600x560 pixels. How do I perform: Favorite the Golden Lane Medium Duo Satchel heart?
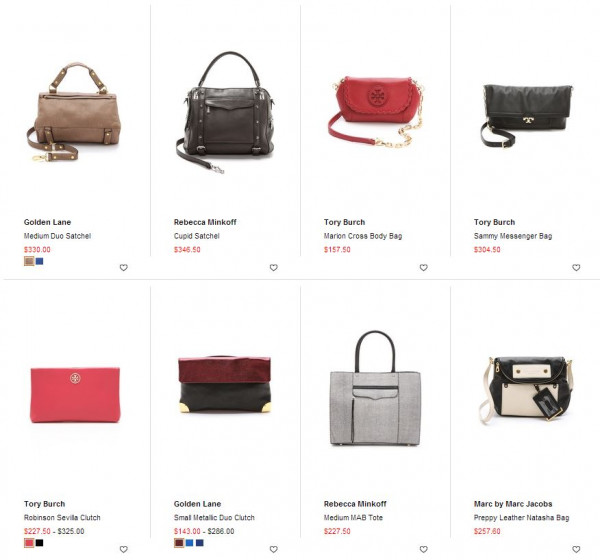point(124,268)
